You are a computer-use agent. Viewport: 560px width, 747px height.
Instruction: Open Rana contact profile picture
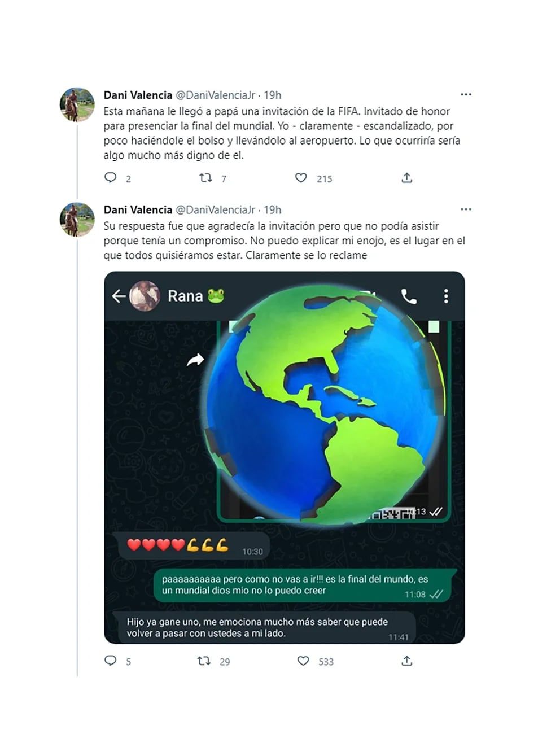tap(145, 296)
